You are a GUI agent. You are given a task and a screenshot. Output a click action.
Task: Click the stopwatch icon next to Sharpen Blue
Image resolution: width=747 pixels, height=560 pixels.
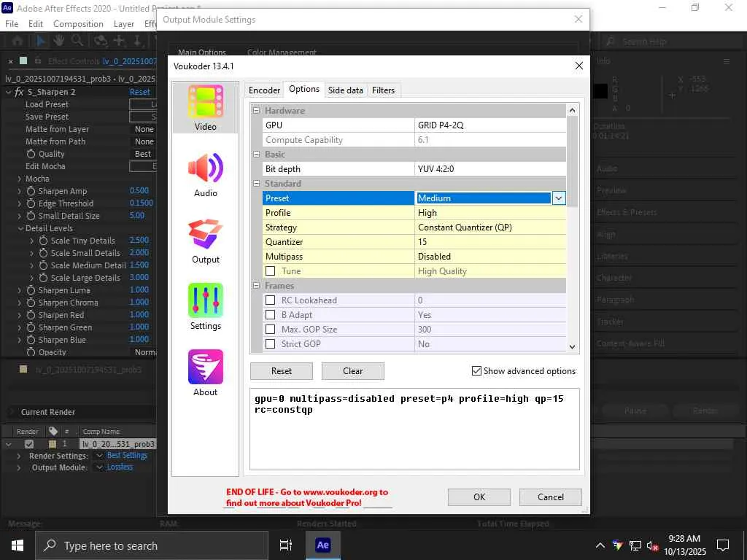(31, 340)
